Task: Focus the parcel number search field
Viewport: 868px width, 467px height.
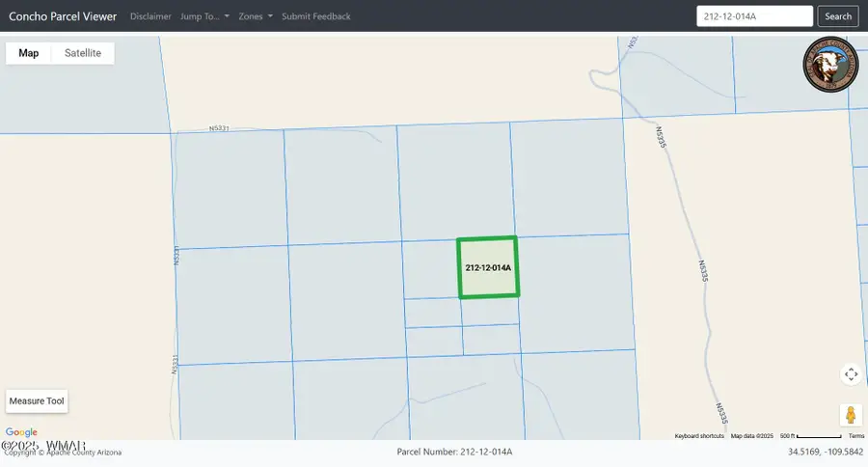Action: click(754, 16)
